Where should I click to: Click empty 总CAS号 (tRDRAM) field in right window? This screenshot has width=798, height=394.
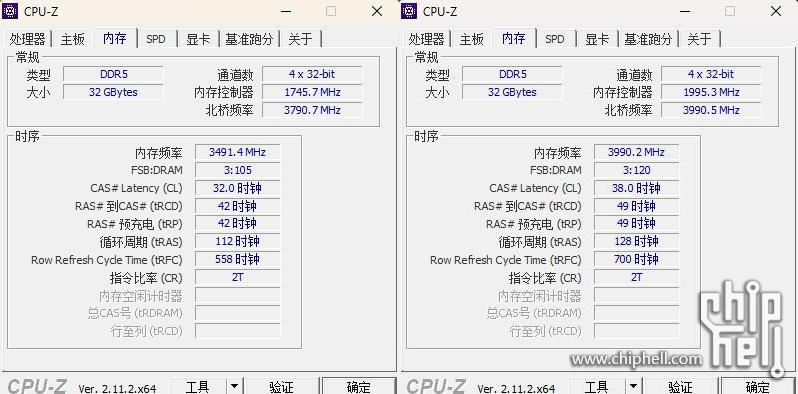pos(637,313)
